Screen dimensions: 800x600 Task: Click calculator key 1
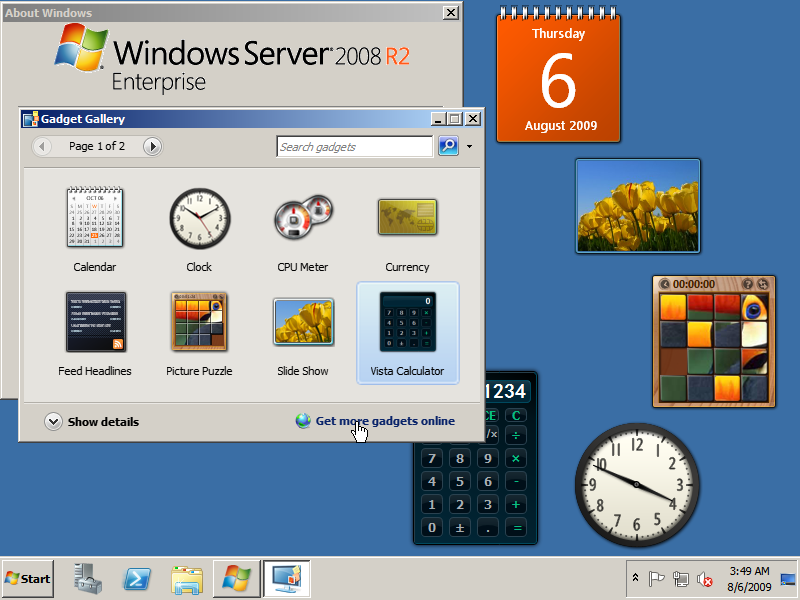pyautogui.click(x=432, y=505)
